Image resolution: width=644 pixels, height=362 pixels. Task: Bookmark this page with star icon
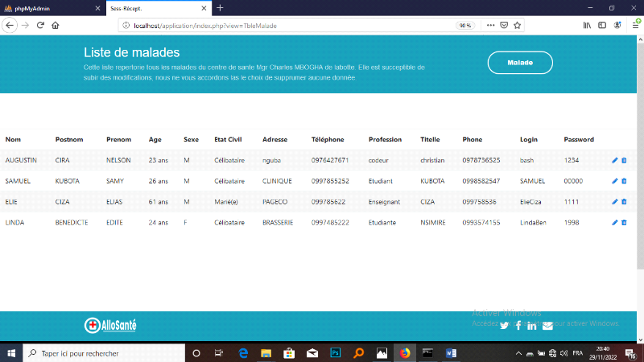pyautogui.click(x=517, y=26)
